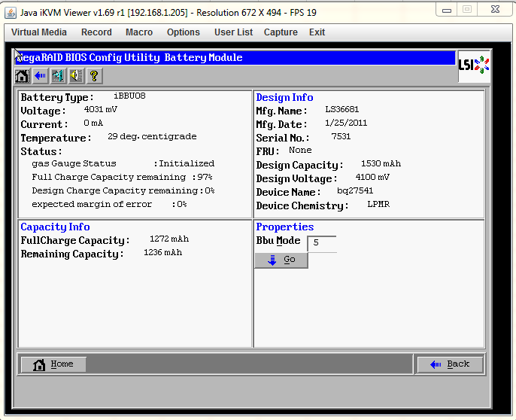Minimize the iKVM Viewer window
The width and height of the screenshot is (516, 420).
click(447, 10)
